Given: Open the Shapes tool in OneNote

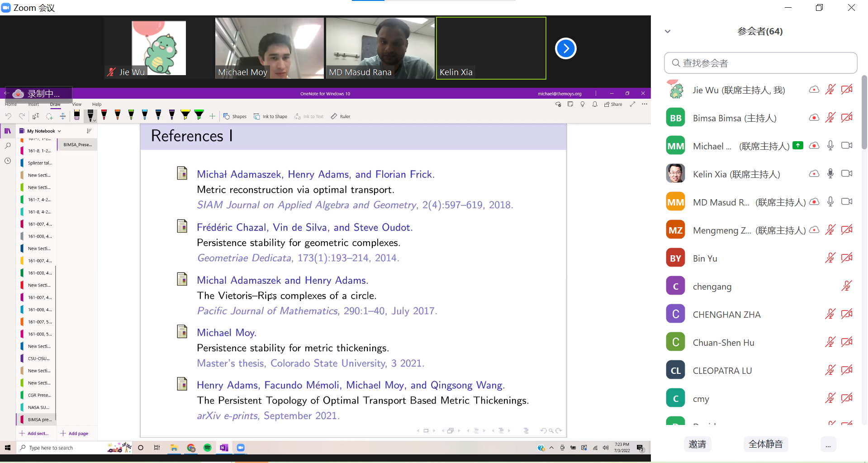Looking at the screenshot, I should [235, 116].
